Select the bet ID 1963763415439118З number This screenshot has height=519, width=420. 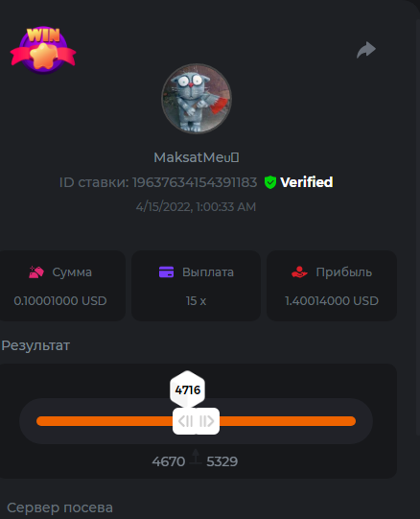coord(195,182)
